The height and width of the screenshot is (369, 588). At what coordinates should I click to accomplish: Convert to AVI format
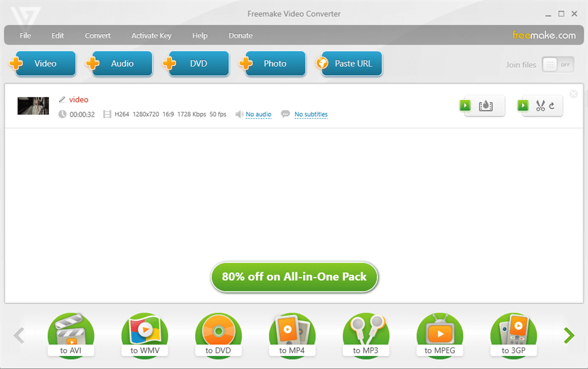point(71,335)
